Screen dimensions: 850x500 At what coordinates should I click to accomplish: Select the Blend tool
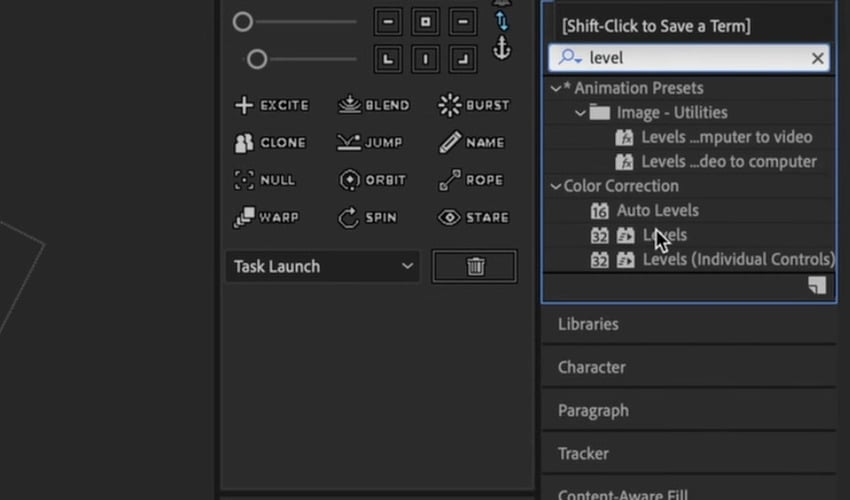click(x=373, y=105)
